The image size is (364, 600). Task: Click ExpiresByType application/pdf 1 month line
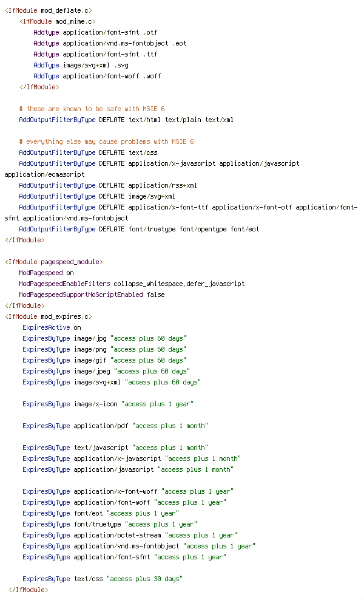[115, 426]
